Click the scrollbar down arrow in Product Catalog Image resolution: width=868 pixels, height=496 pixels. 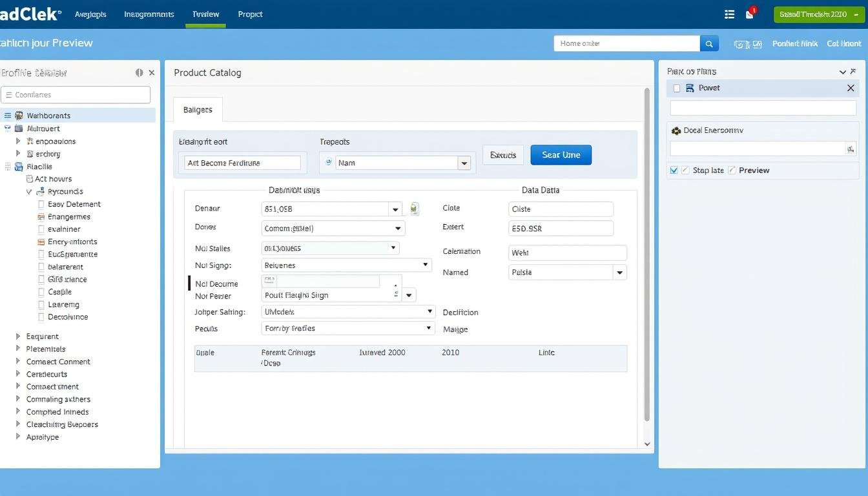(647, 444)
